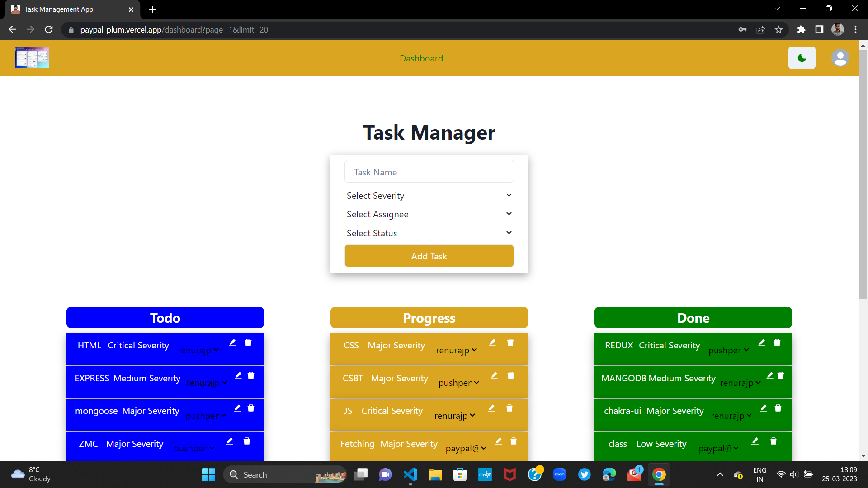Viewport: 868px width, 488px height.
Task: Open the Select Status dropdown
Action: tap(429, 233)
